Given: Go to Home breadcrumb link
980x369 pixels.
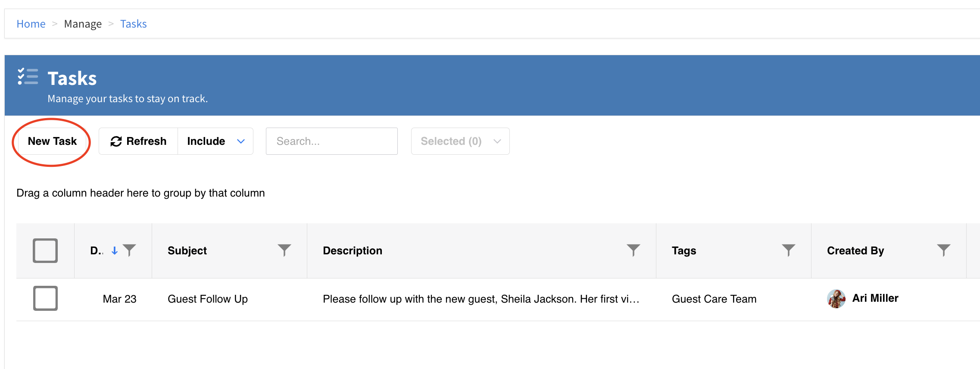Looking at the screenshot, I should click(x=31, y=24).
